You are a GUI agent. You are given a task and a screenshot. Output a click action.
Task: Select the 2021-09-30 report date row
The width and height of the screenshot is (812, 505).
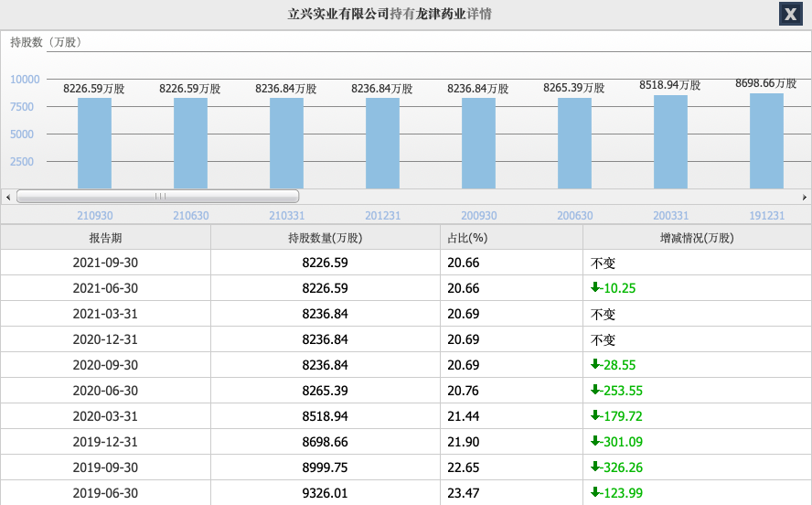click(x=105, y=263)
